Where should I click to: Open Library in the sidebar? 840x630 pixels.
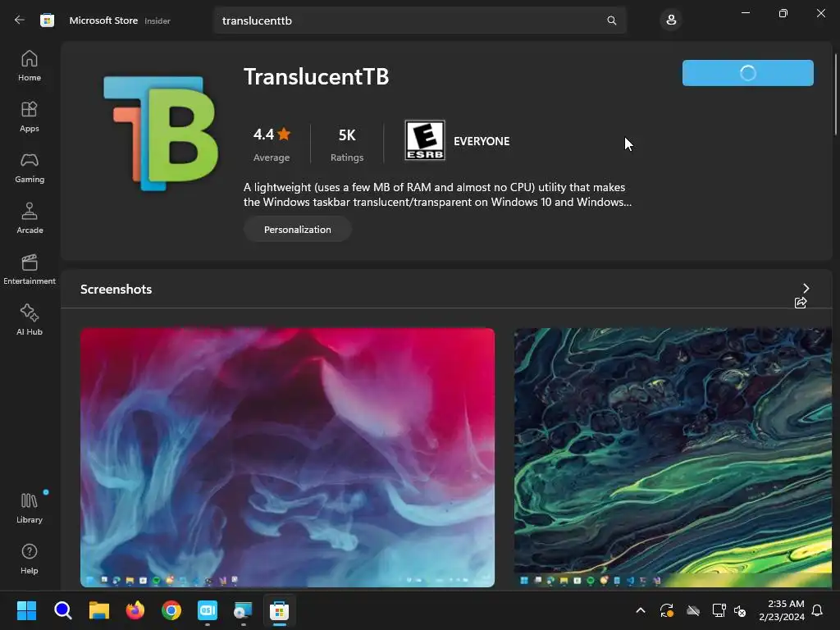click(x=30, y=508)
